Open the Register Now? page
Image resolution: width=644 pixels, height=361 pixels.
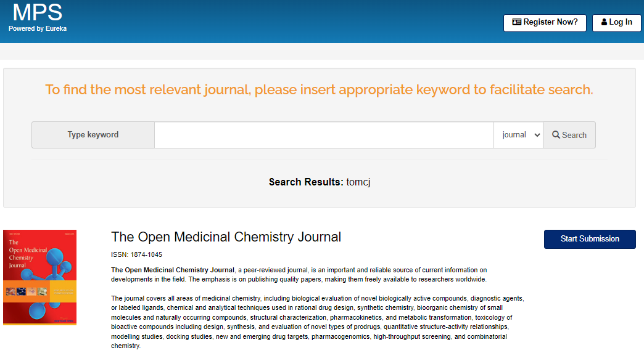pyautogui.click(x=545, y=23)
